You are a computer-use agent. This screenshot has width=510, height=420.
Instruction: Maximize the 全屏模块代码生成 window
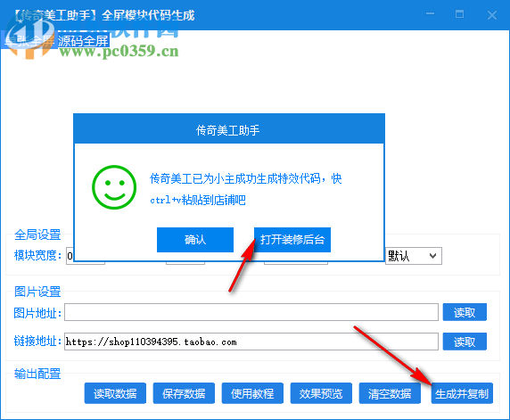tap(459, 14)
